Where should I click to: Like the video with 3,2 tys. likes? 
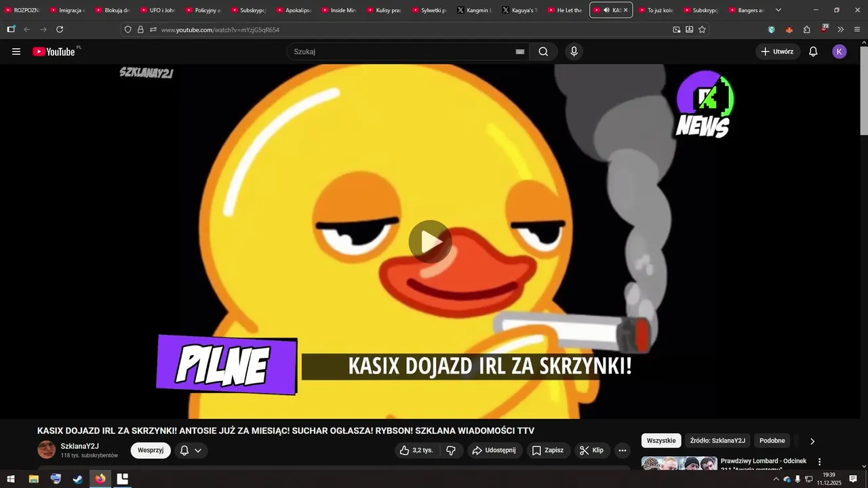[x=416, y=450]
